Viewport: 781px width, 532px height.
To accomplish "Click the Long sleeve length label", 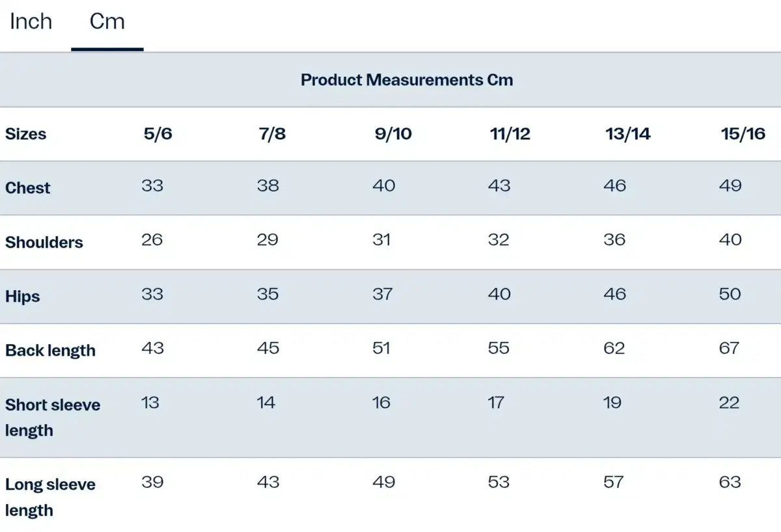I will (51, 497).
